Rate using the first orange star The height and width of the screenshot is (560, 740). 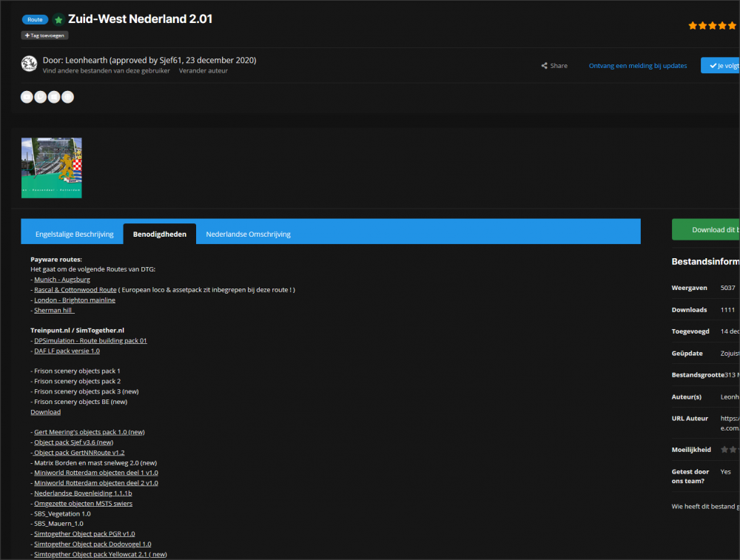point(693,25)
